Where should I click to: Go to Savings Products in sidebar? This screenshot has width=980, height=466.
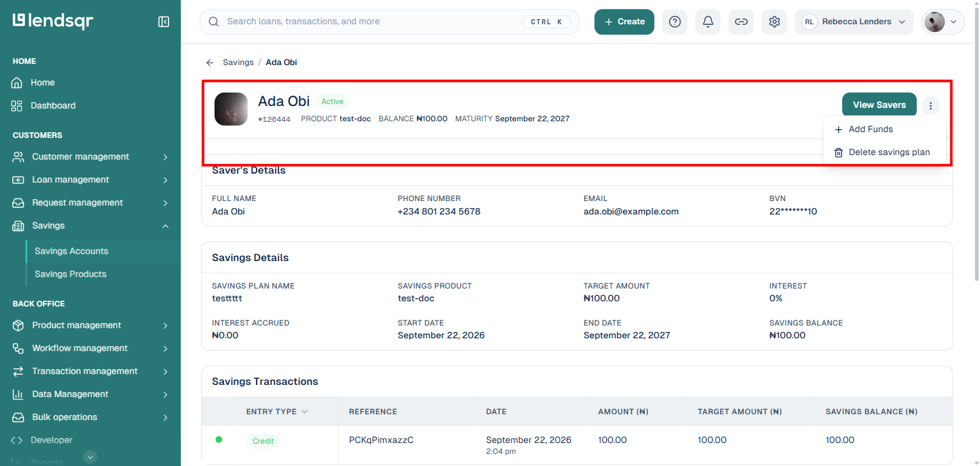pyautogui.click(x=70, y=274)
